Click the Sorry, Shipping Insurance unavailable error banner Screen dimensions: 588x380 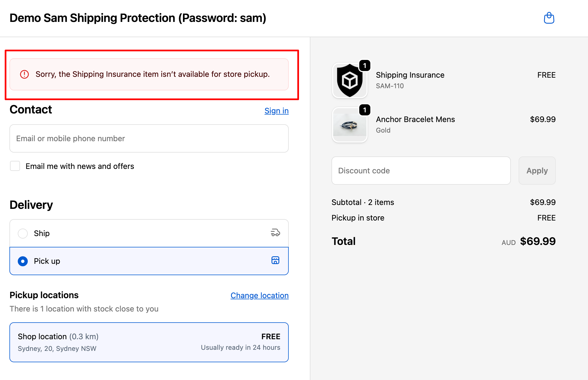[152, 74]
